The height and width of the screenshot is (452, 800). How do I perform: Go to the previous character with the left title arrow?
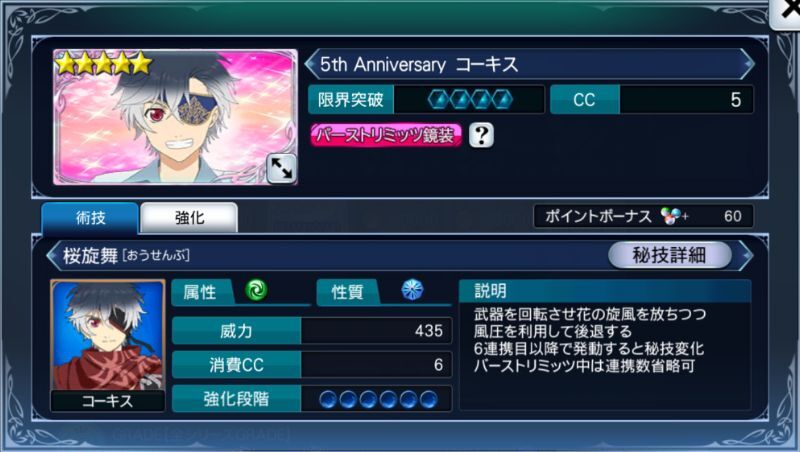pyautogui.click(x=311, y=64)
